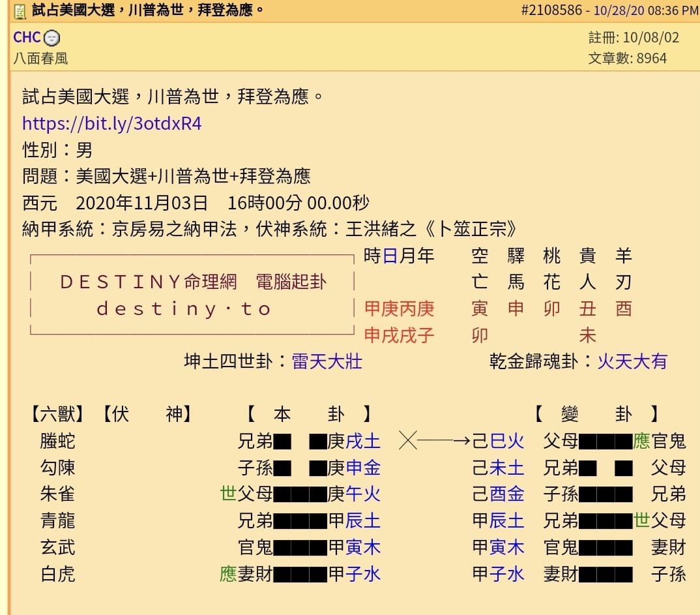700x615 pixels.
Task: Open the 火天大有 hexagram link
Action: (632, 363)
